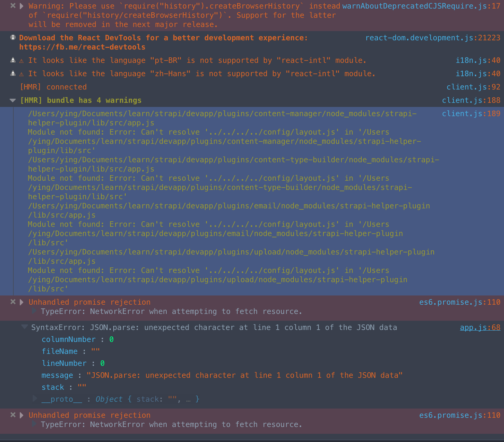The image size is (504, 442).
Task: Select the stack property name
Action: [53, 387]
